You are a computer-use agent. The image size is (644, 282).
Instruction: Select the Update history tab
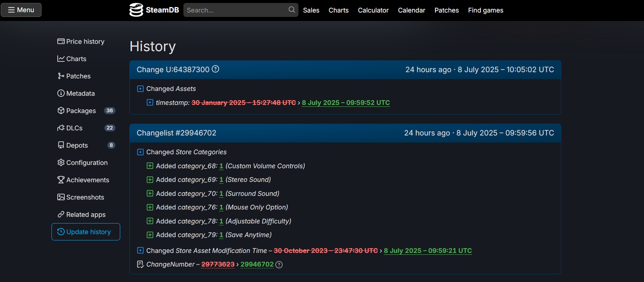(x=86, y=232)
